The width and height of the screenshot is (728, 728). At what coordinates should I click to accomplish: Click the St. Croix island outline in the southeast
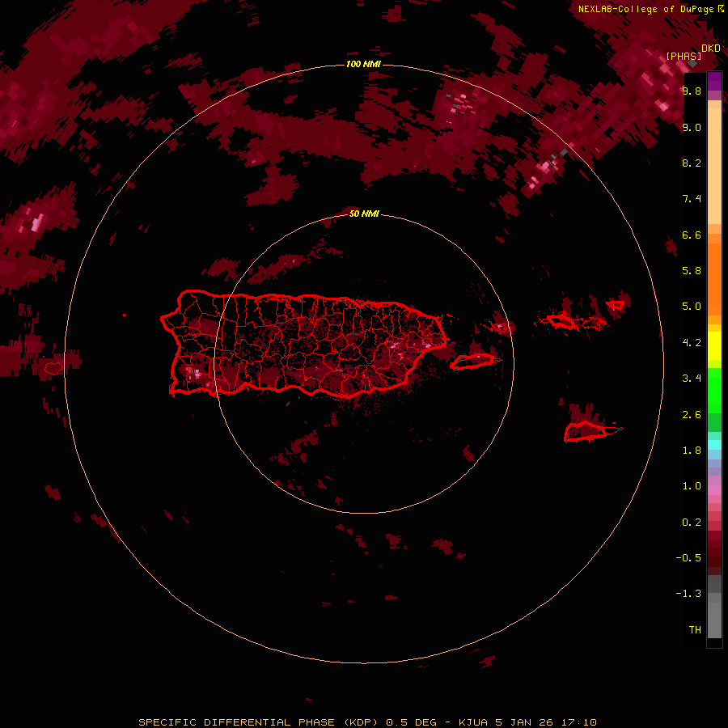pyautogui.click(x=586, y=432)
